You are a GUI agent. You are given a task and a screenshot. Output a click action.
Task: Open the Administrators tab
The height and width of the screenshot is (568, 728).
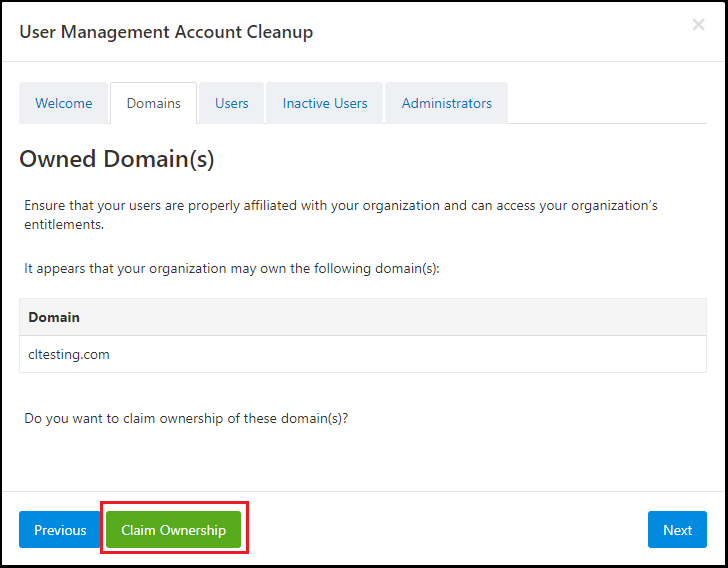click(x=447, y=103)
